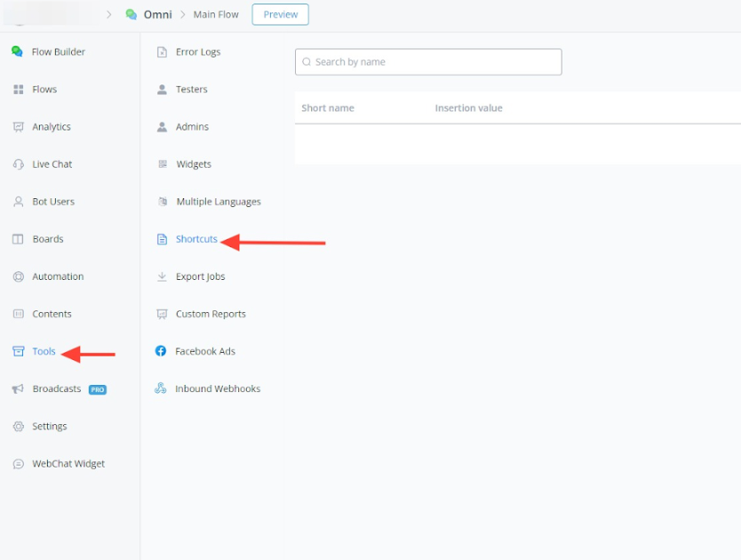741x560 pixels.
Task: Click the Settings gear icon
Action: pos(18,427)
